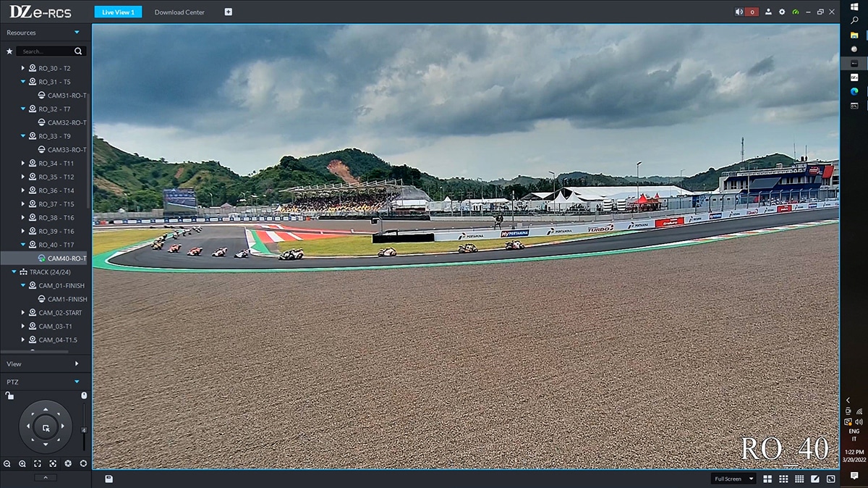Image resolution: width=868 pixels, height=488 pixels.
Task: Switch to the 2x2 grid layout
Action: 767,479
